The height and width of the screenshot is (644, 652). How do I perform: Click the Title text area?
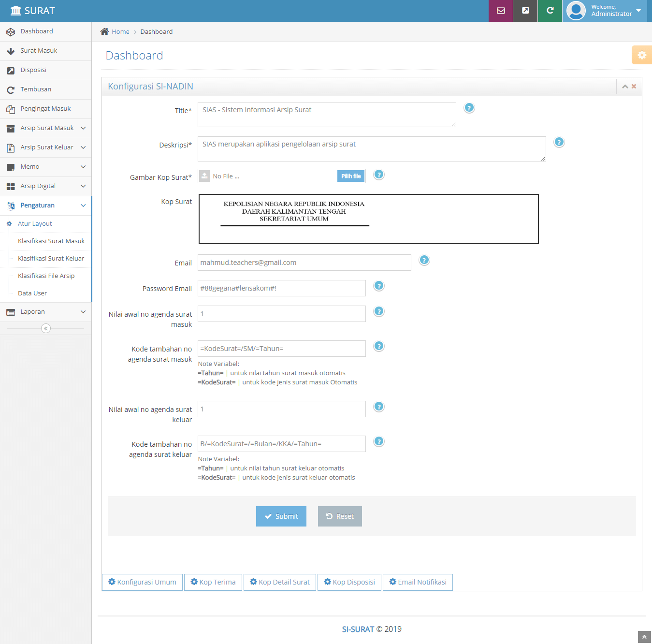coord(327,115)
